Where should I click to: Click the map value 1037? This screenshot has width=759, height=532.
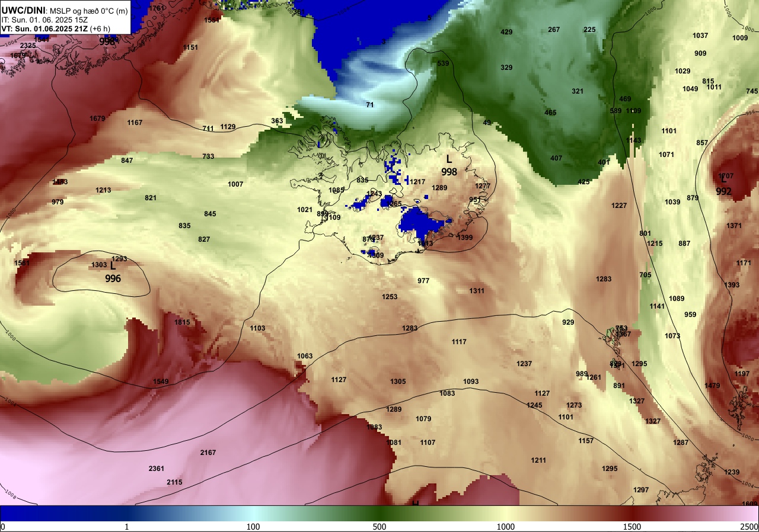point(700,36)
